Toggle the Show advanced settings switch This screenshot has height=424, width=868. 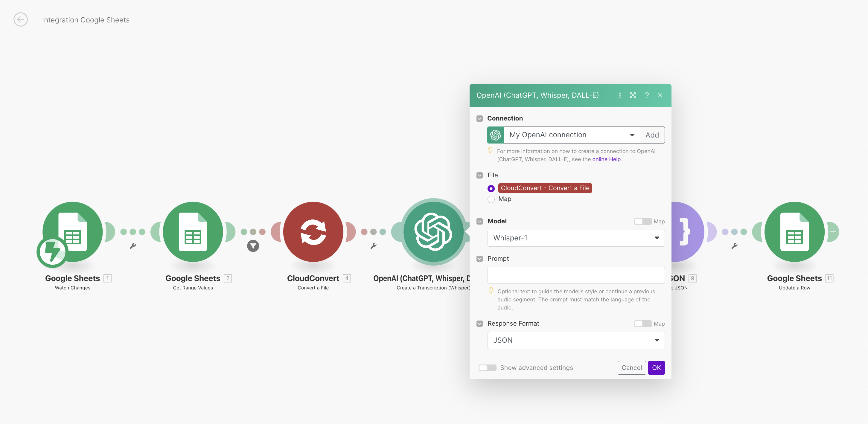[x=487, y=367]
